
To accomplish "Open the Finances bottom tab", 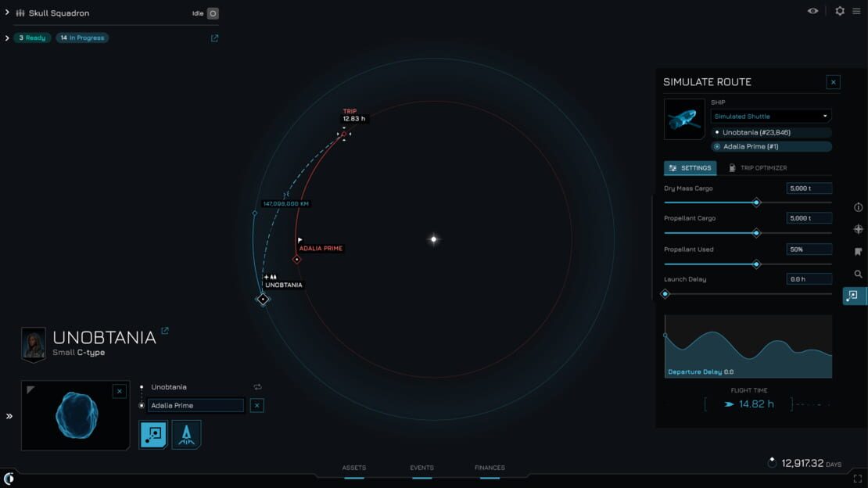I will point(490,468).
